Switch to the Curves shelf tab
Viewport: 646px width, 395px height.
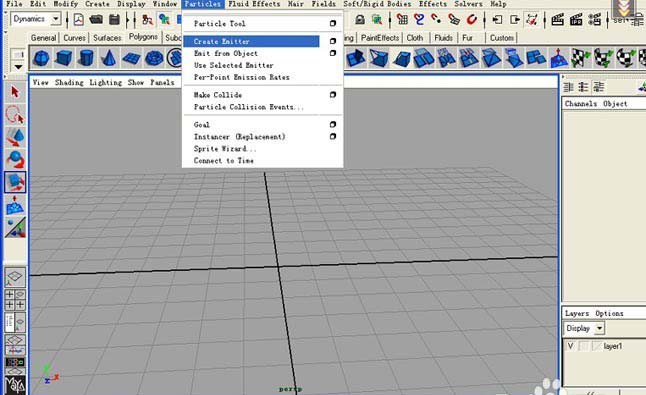[75, 38]
